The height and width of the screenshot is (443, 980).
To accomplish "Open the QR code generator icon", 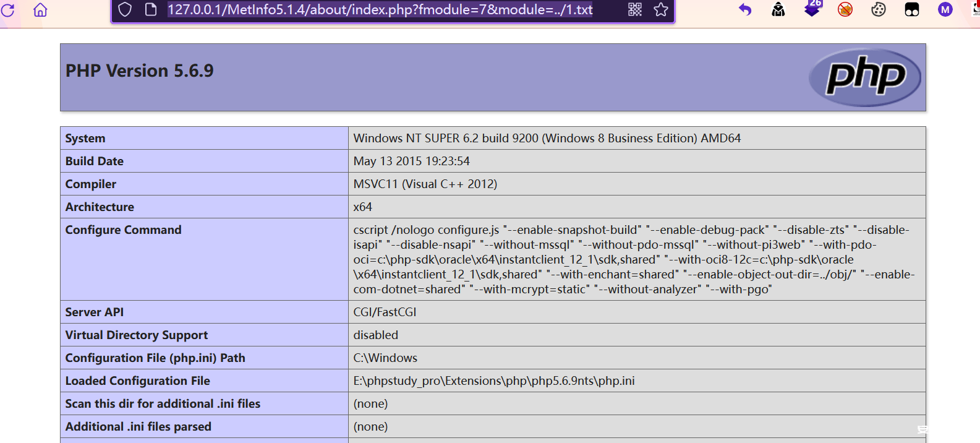I will 635,9.
